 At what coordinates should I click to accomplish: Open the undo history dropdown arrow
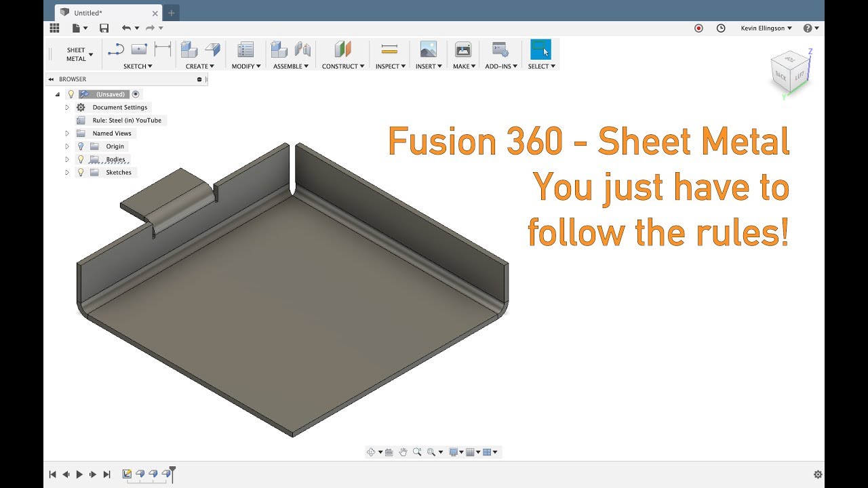pos(137,28)
